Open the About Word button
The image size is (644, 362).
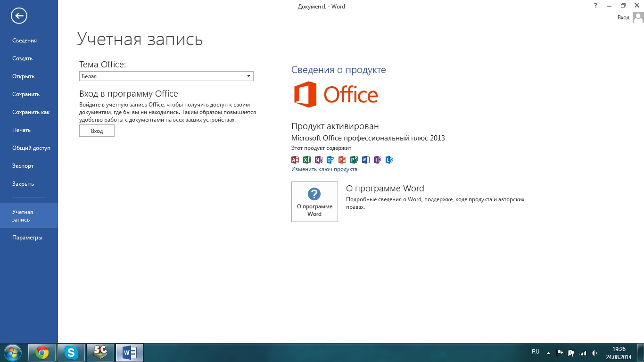[x=314, y=202]
